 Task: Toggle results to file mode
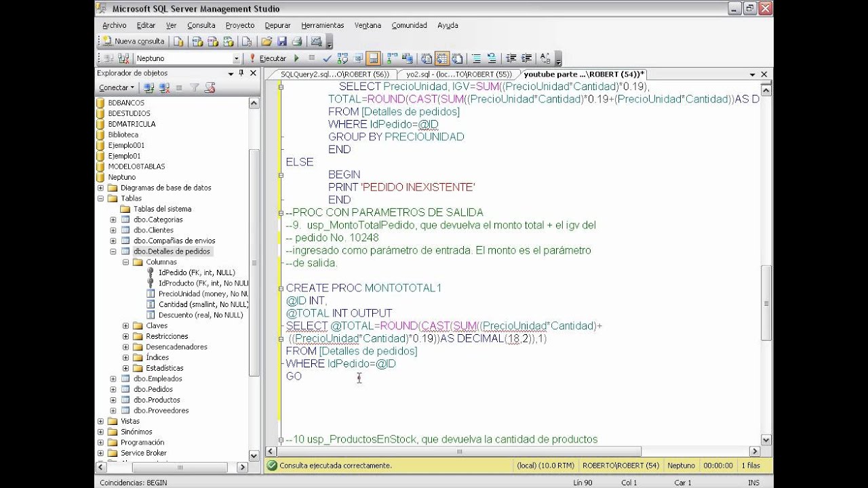click(x=458, y=59)
